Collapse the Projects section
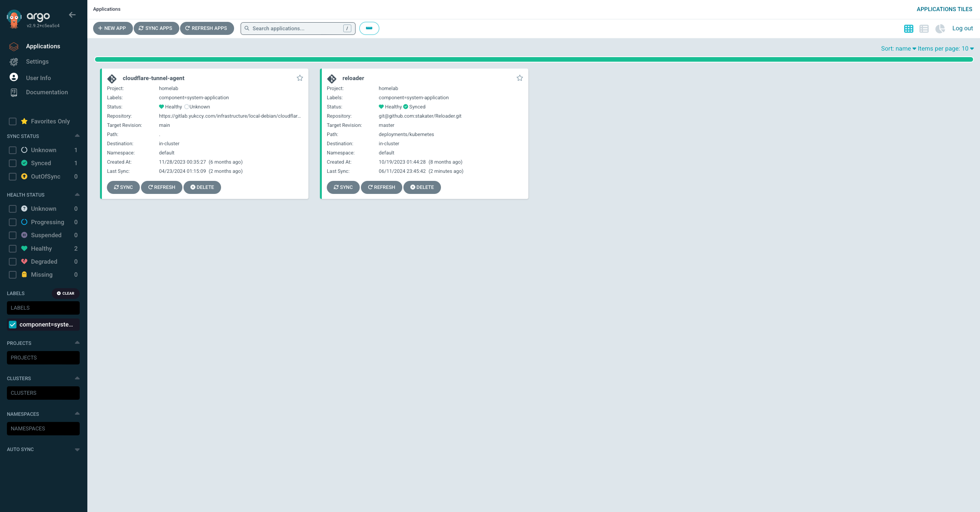This screenshot has height=512, width=980. [x=77, y=343]
